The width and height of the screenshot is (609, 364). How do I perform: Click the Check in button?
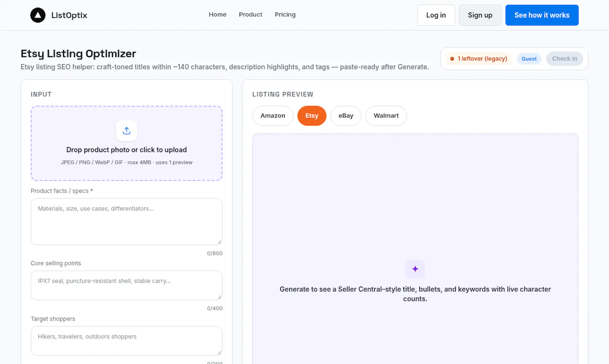564,59
